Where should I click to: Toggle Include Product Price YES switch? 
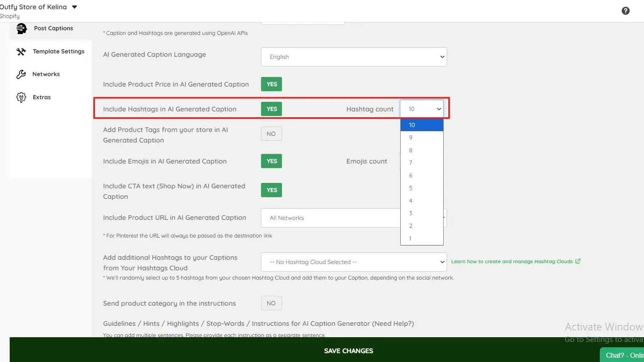click(271, 84)
